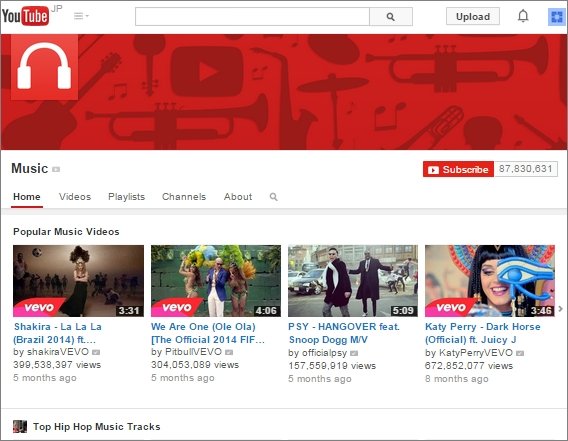Viewport: 568px width, 441px height.
Task: Click the verified badge beside PitbullVEVO
Action: tap(229, 352)
